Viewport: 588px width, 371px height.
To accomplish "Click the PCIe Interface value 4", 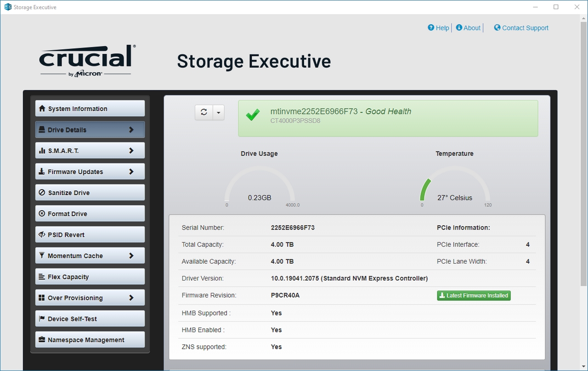I will (528, 245).
